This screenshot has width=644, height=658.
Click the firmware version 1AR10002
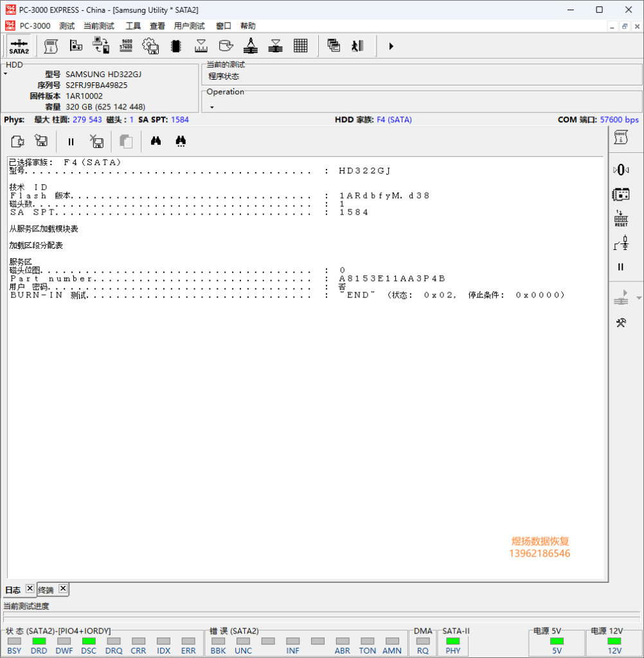pyautogui.click(x=84, y=96)
